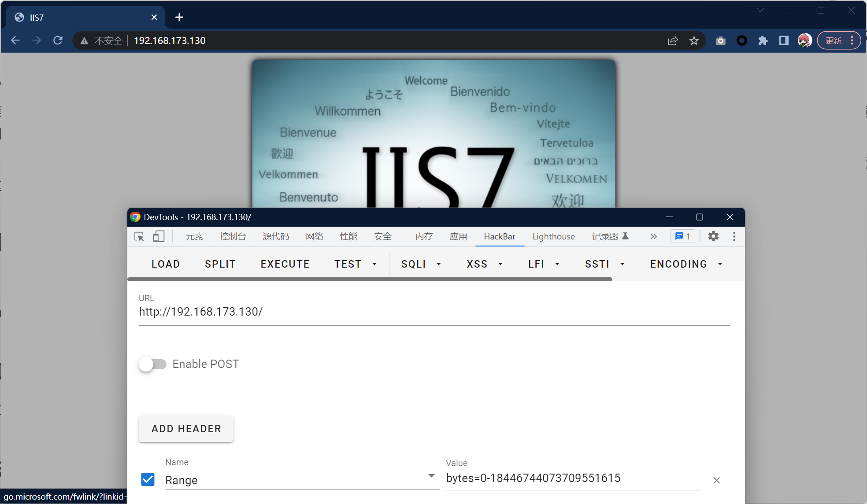Toggle the Enable POST switch
The image size is (867, 504).
tap(152, 364)
